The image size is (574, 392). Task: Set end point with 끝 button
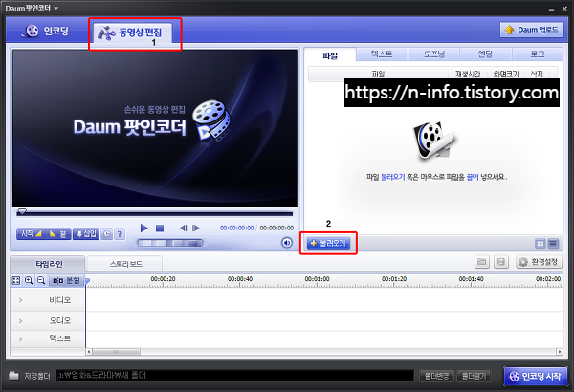click(58, 233)
